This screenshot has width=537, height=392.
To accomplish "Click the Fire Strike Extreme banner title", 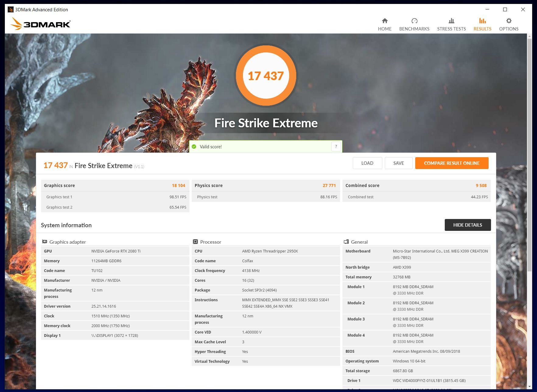I will click(266, 123).
